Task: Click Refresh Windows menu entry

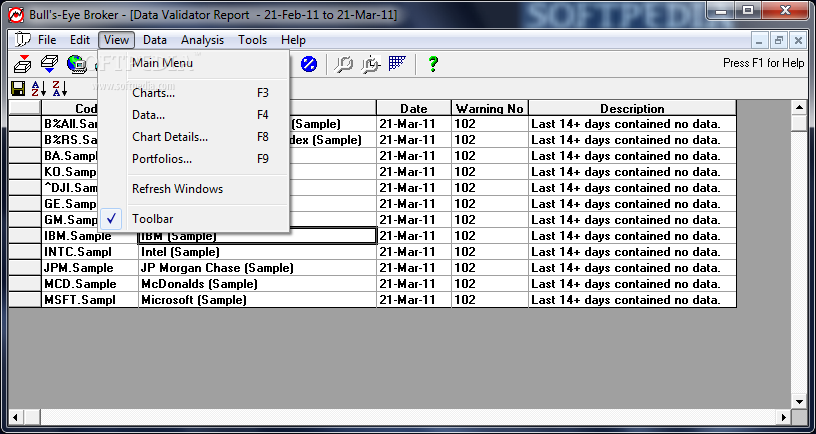Action: 194,189
